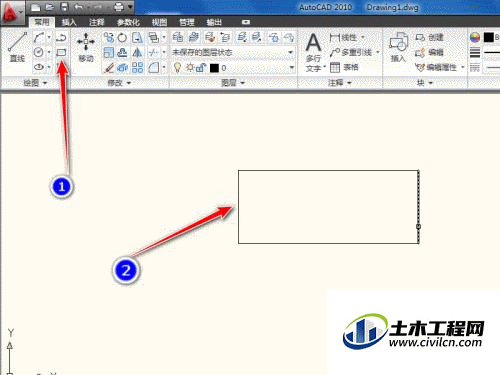The height and width of the screenshot is (375, 500).
Task: Open the Ellipse tool dropdown arrow
Action: pyautogui.click(x=49, y=67)
